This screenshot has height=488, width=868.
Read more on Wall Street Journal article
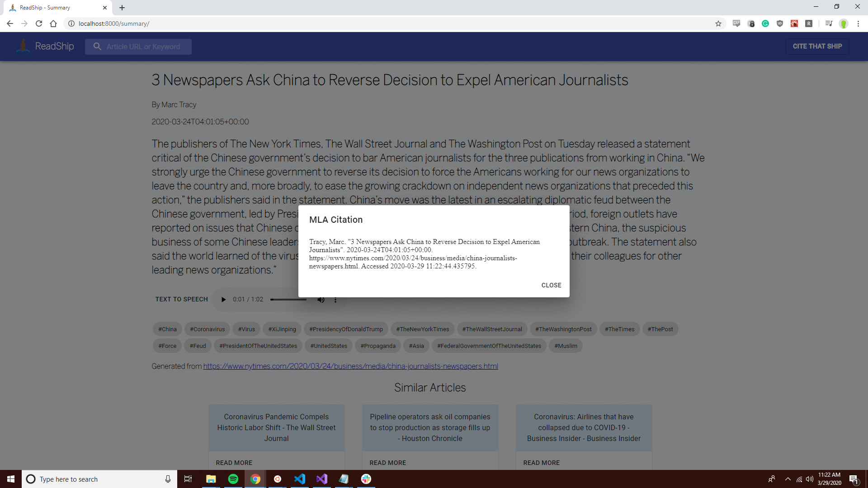[234, 462]
